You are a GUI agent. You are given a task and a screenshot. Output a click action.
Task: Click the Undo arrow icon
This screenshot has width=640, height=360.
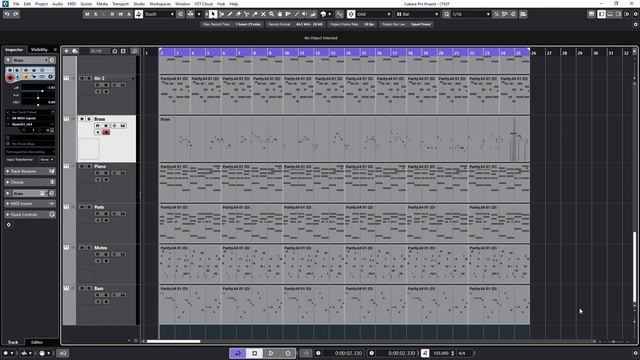pos(7,14)
